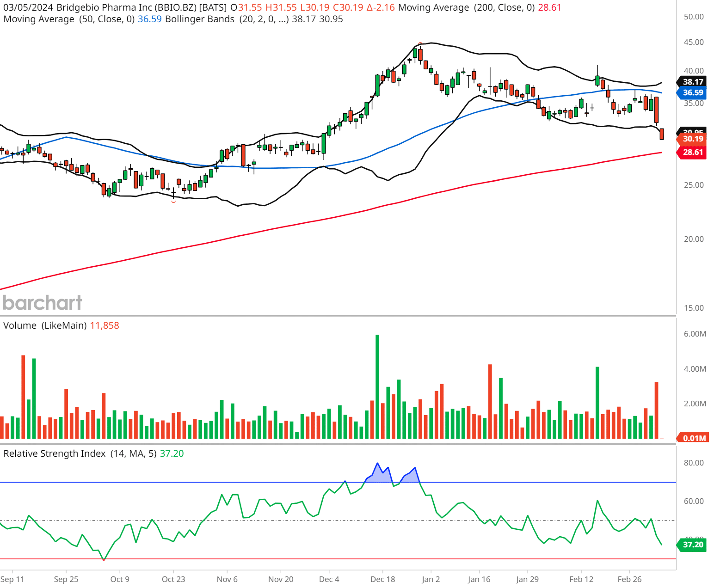Click the Jan 16 date label

pos(479,579)
